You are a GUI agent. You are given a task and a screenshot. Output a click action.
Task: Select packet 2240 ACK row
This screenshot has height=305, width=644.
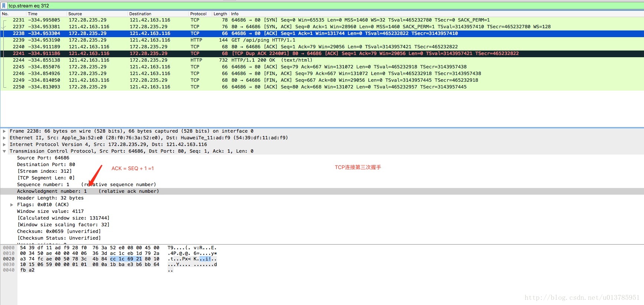(322, 47)
